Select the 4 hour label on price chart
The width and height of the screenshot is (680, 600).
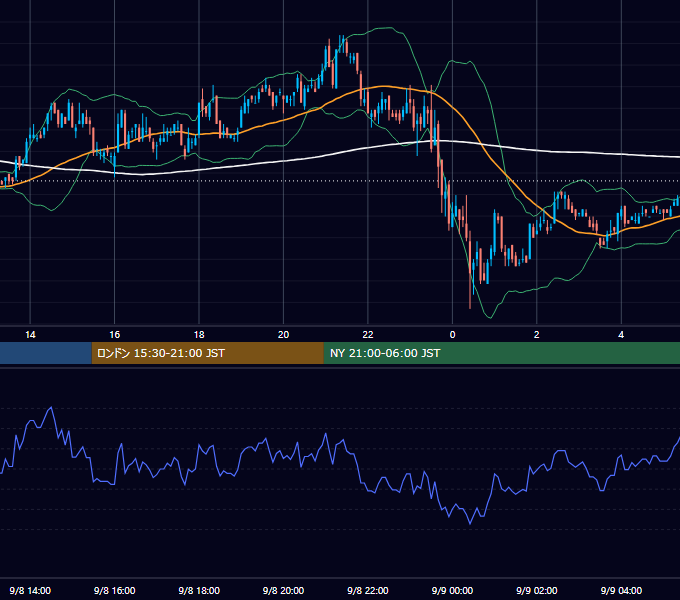click(x=621, y=335)
